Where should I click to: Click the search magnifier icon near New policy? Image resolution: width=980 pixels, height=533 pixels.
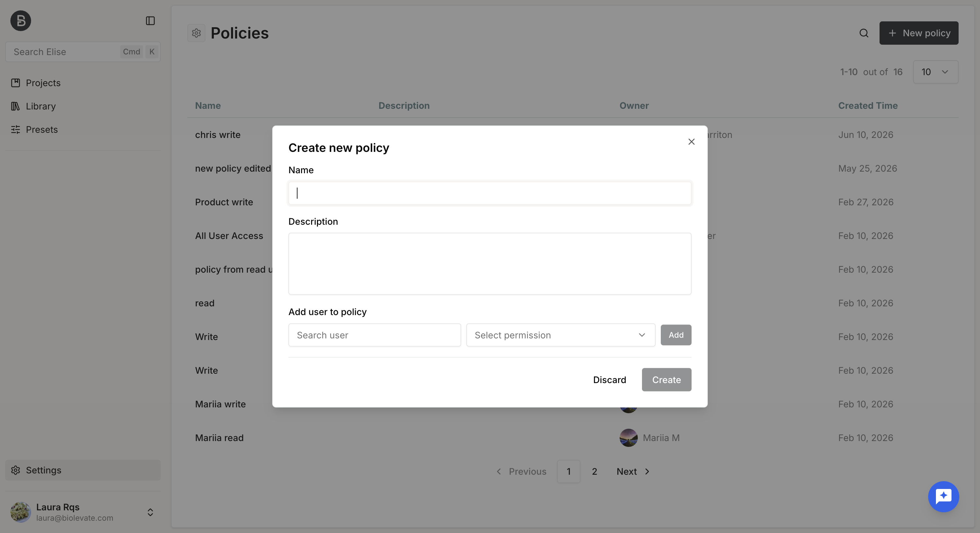point(864,33)
